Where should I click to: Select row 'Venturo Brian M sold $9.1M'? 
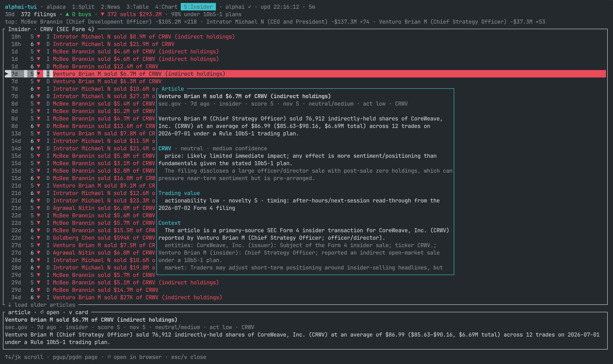coord(80,186)
